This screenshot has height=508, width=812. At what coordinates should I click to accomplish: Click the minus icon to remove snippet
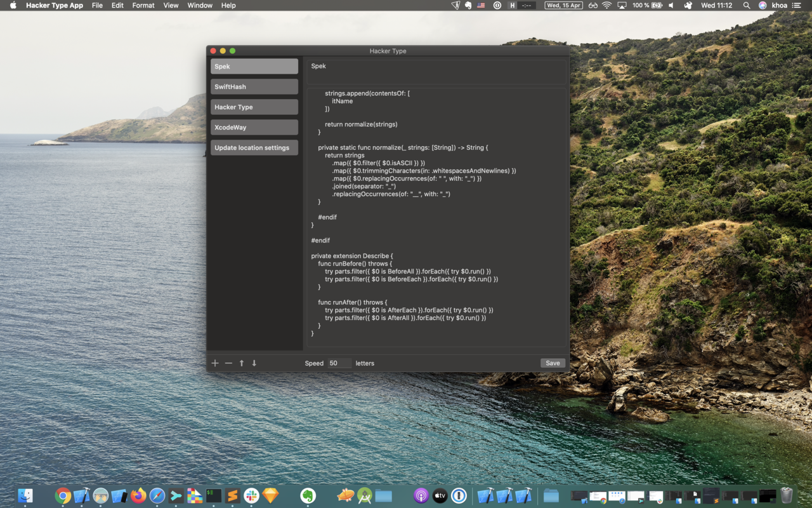pos(228,363)
